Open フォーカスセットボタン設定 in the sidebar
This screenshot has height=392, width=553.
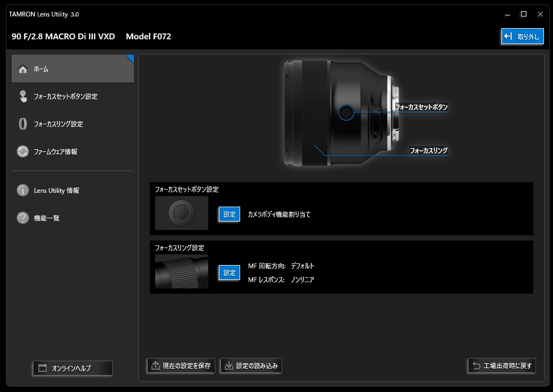pyautogui.click(x=65, y=97)
